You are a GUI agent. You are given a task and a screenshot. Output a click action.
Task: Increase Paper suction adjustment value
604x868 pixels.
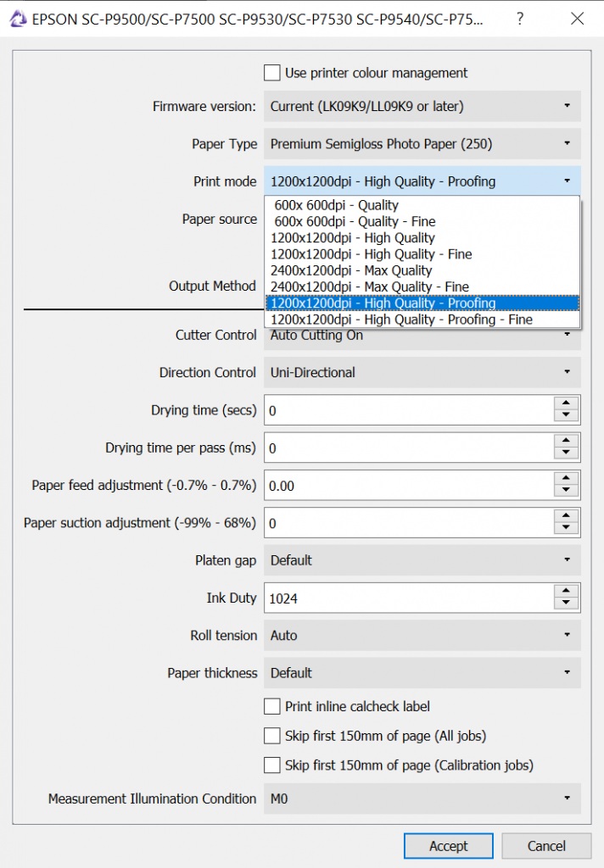(x=566, y=516)
